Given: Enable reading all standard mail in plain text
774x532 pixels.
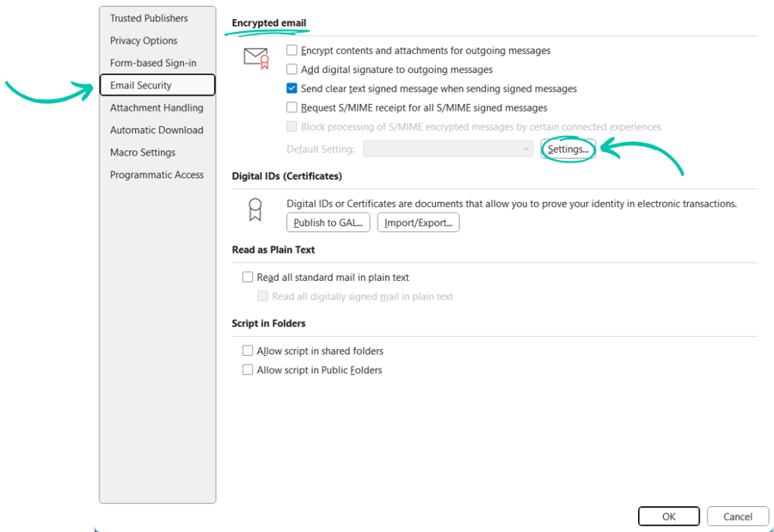Looking at the screenshot, I should point(249,277).
